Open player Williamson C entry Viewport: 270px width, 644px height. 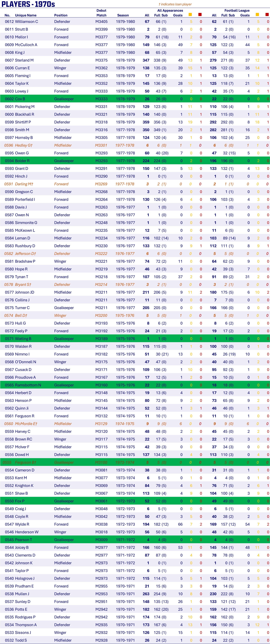26,22
